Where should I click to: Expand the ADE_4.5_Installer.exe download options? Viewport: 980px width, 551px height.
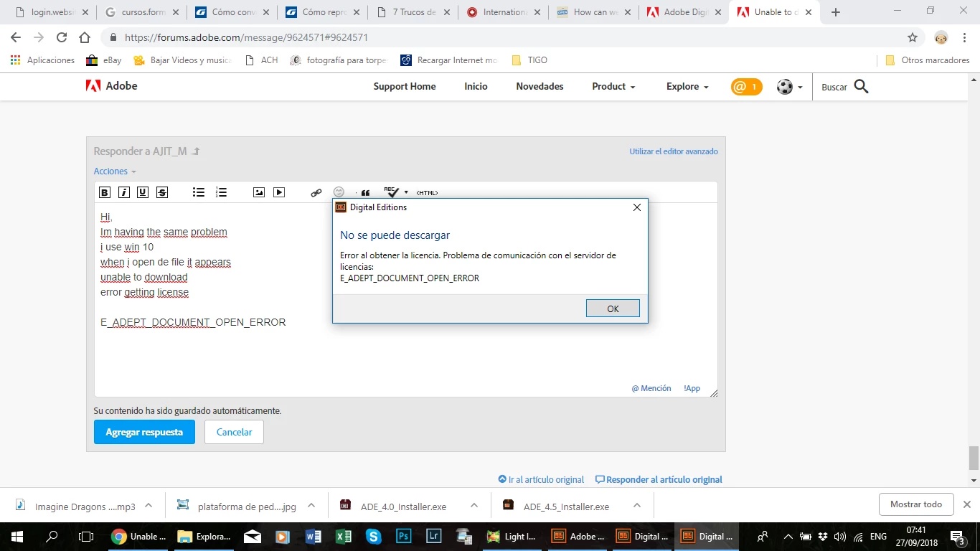tap(637, 506)
